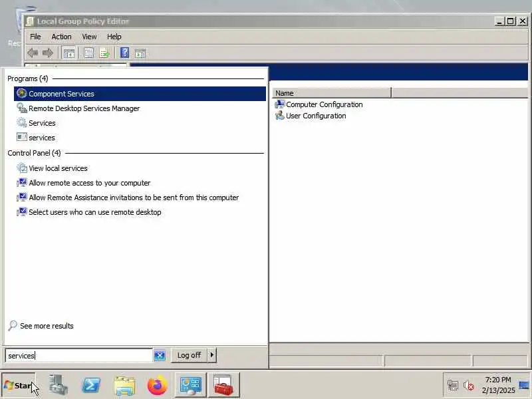Select User Configuration in the list

point(311,116)
